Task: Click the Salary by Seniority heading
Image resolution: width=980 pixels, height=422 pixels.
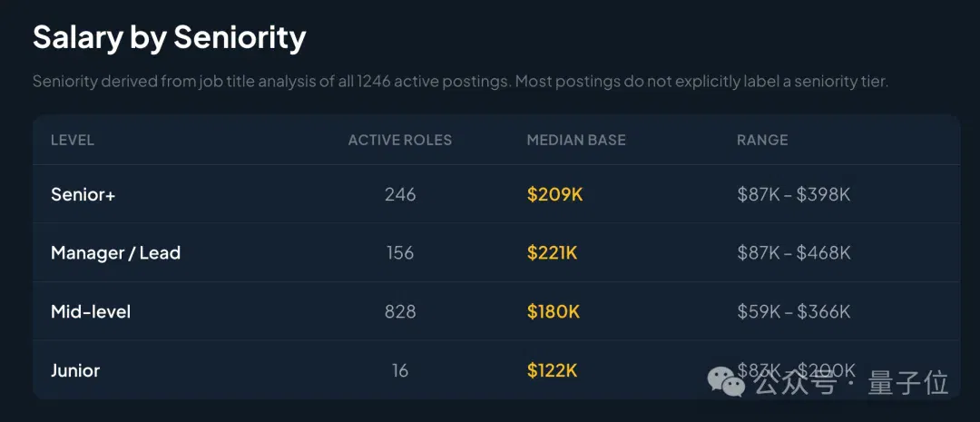Action: click(x=170, y=37)
